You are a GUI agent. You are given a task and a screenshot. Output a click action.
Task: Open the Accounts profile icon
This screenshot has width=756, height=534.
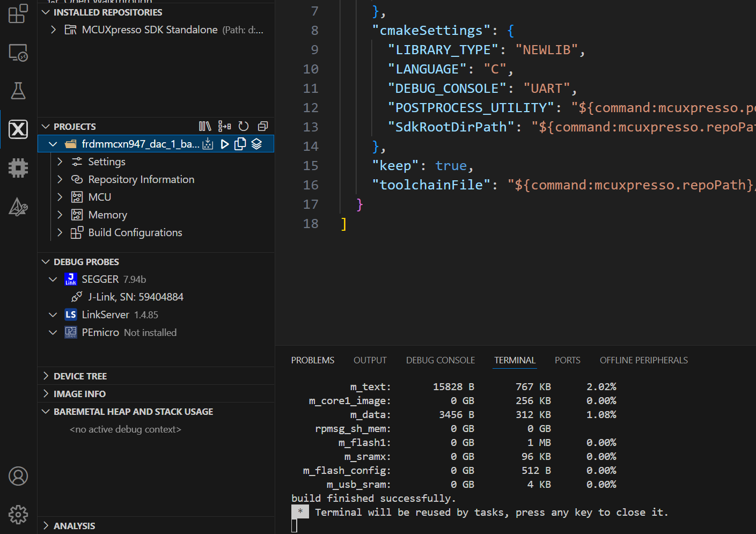18,476
